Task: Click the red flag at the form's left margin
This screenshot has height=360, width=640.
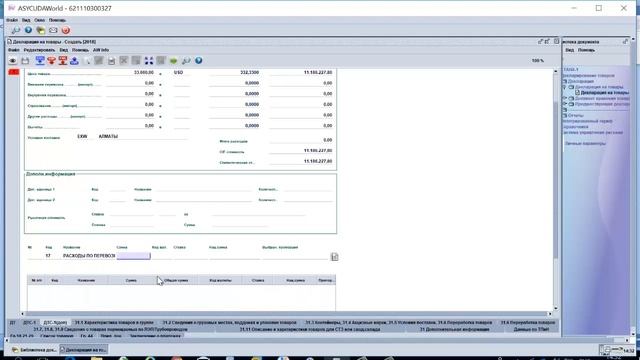Action: [14, 72]
